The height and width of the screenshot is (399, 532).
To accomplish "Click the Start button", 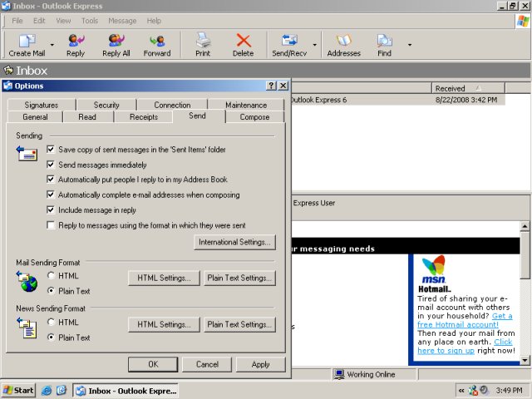I will click(18, 391).
